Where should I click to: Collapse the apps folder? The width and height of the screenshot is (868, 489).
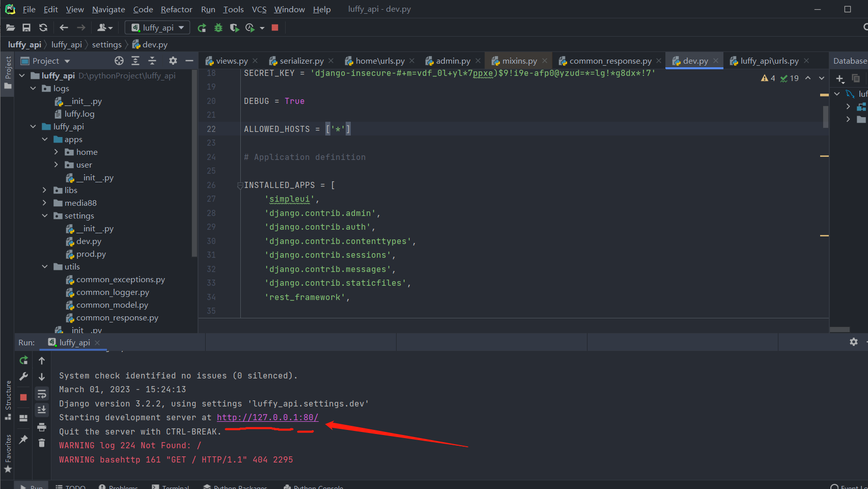coord(45,140)
